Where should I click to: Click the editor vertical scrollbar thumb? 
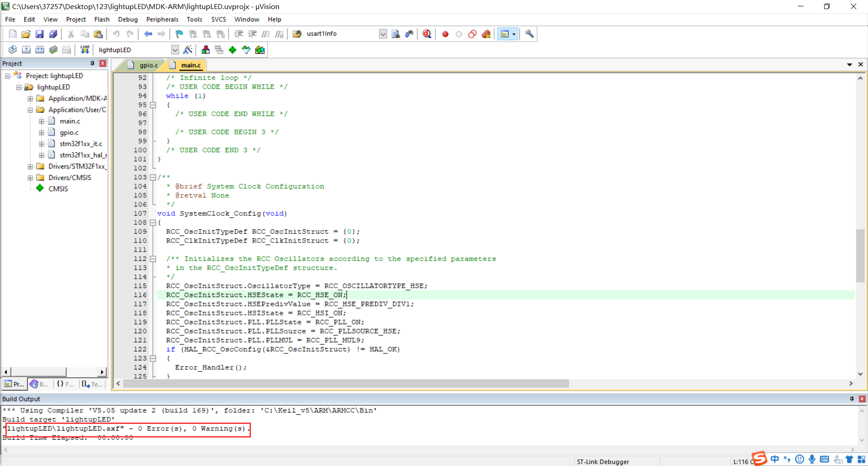pos(860,256)
